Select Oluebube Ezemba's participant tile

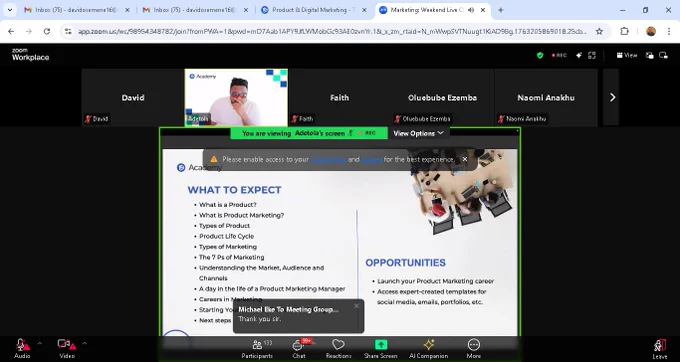(x=443, y=98)
